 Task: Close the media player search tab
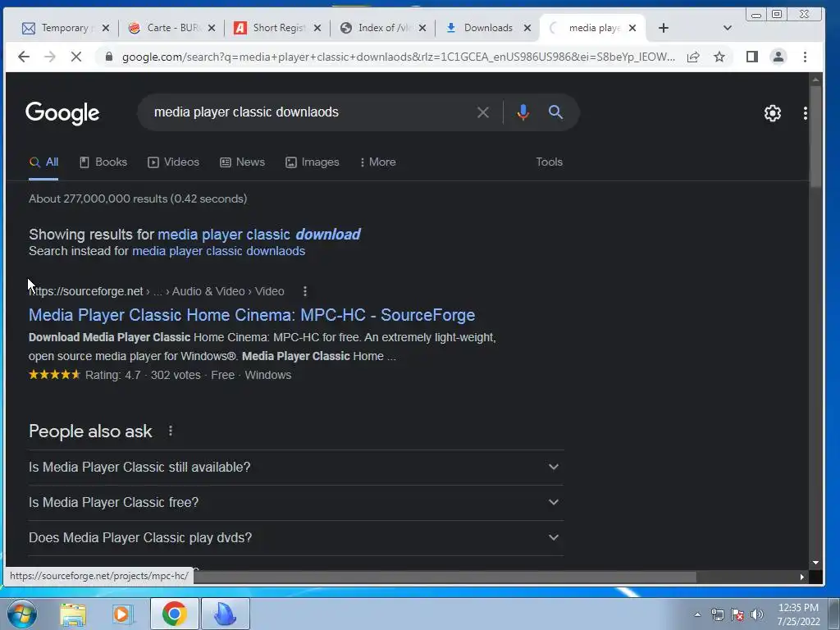(x=632, y=28)
